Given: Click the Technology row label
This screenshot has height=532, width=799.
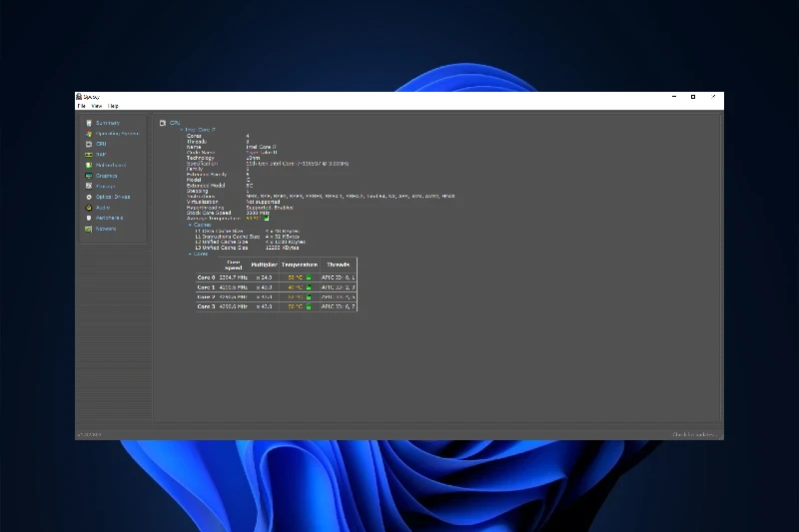Looking at the screenshot, I should [201, 159].
